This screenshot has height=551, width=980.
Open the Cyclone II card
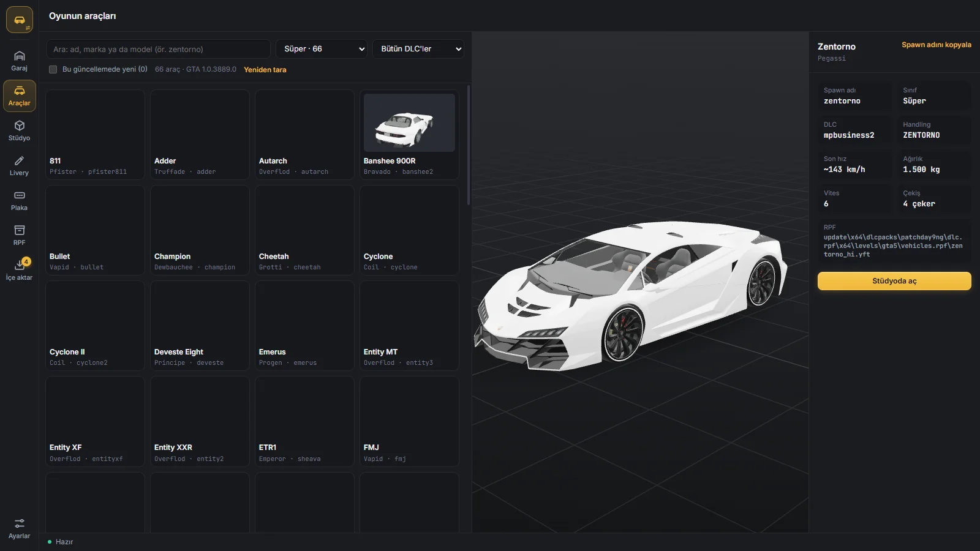pyautogui.click(x=95, y=326)
